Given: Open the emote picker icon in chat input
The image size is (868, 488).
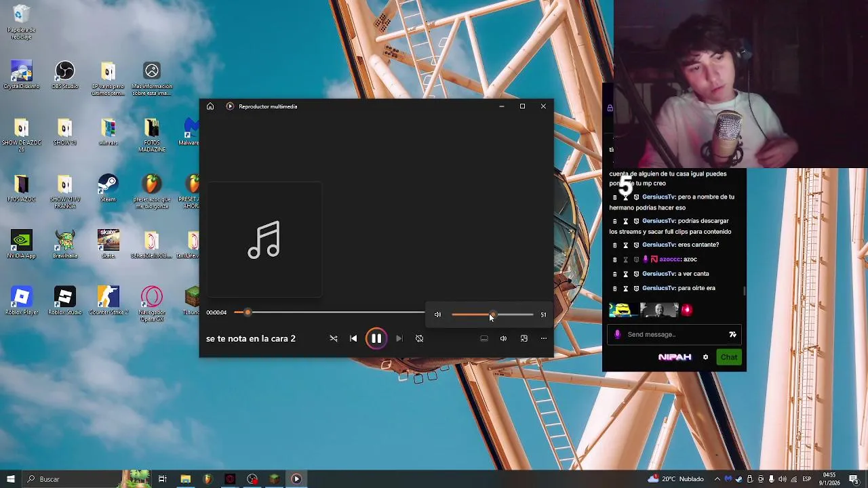Looking at the screenshot, I should (x=732, y=334).
